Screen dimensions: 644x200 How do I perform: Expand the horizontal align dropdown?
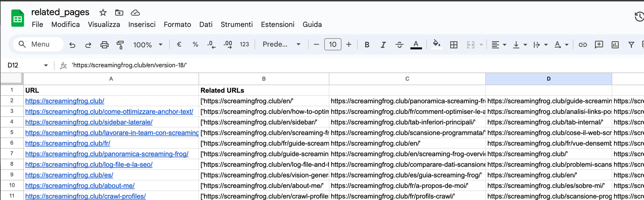tap(499, 45)
